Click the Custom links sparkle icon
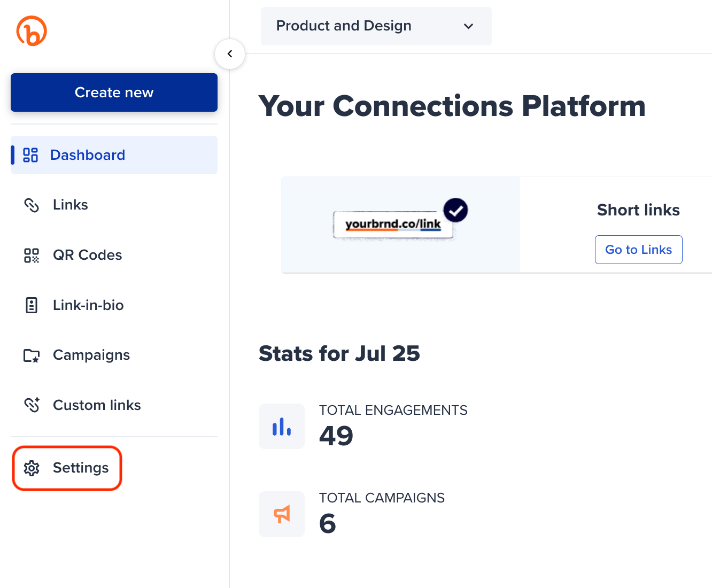The image size is (712, 588). [x=32, y=405]
